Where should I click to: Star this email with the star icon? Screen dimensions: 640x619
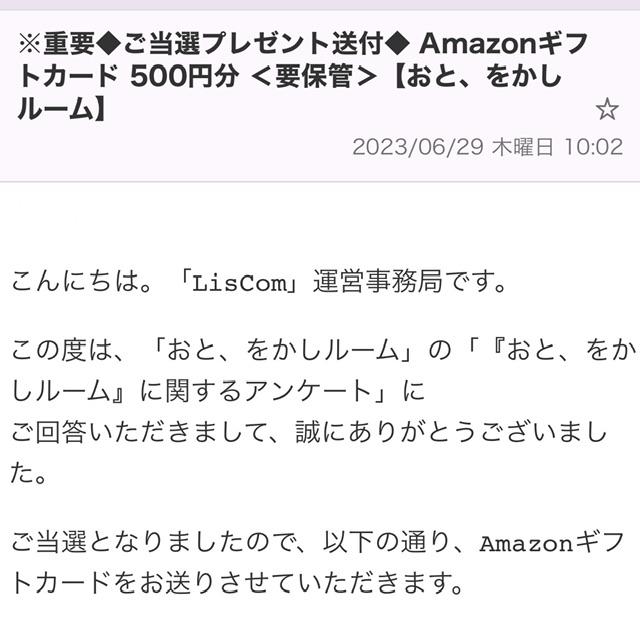click(x=606, y=109)
